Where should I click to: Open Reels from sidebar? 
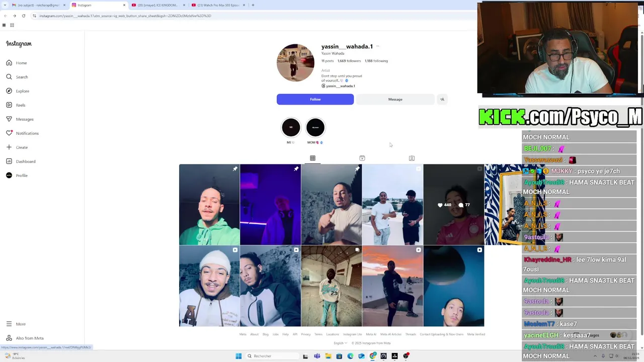(x=16, y=105)
